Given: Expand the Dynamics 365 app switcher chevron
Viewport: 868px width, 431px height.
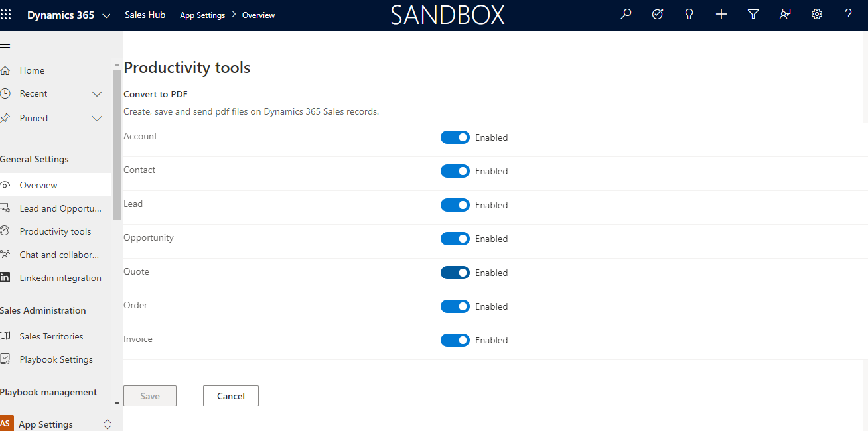Looking at the screenshot, I should click(x=106, y=15).
